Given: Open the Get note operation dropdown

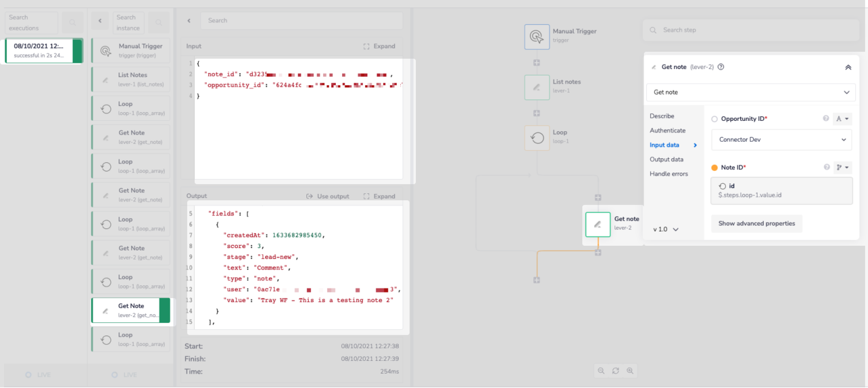Looking at the screenshot, I should [x=751, y=92].
